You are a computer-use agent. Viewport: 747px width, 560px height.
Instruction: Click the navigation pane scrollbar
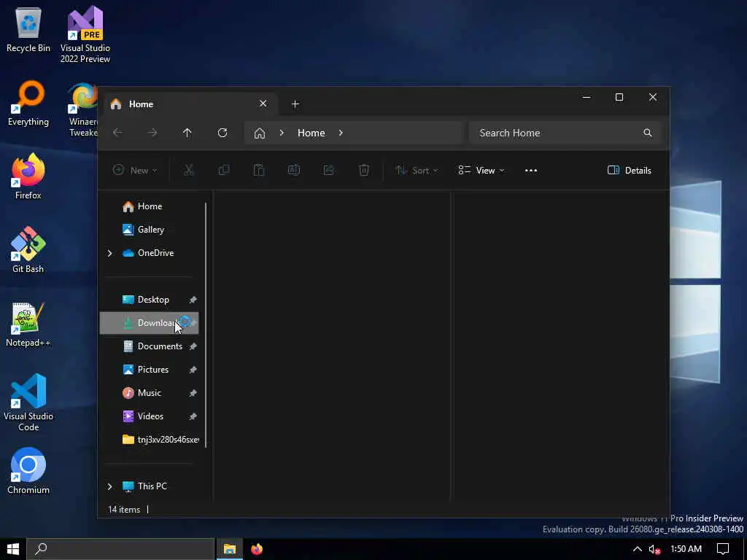tap(206, 324)
